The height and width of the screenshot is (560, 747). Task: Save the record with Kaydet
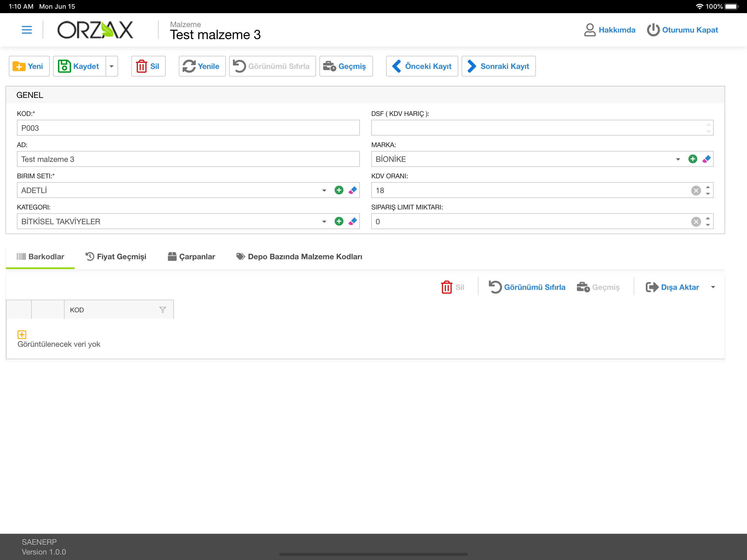[79, 66]
